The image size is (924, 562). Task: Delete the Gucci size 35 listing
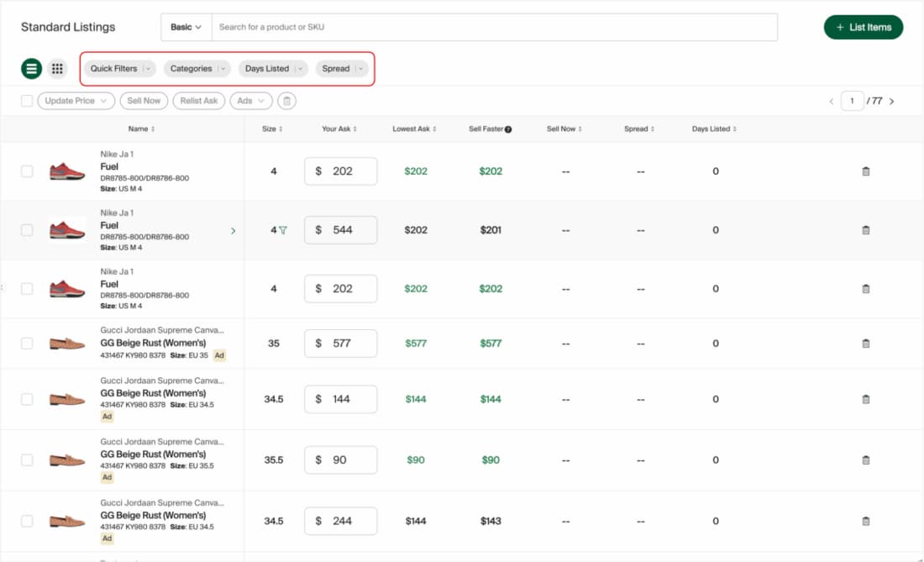[866, 343]
